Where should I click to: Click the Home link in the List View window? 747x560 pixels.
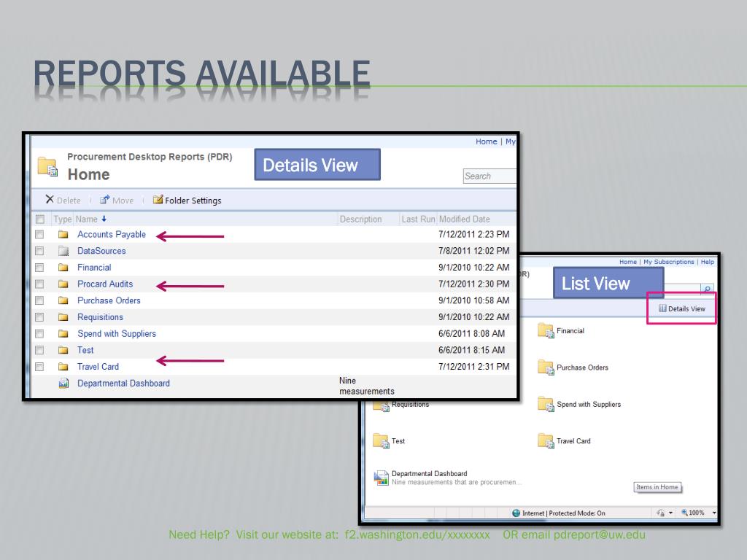[628, 262]
